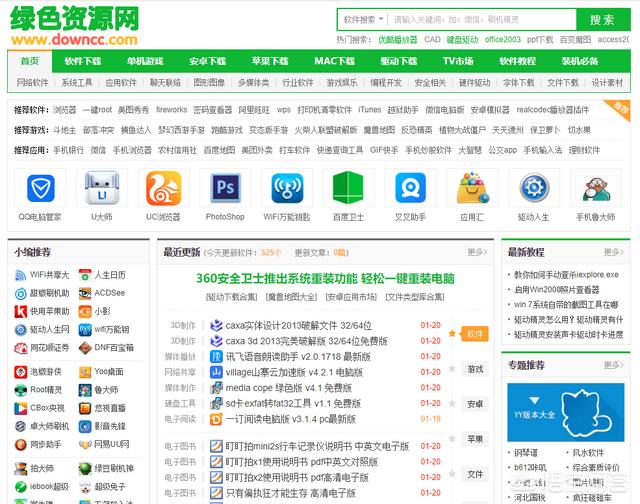This screenshot has width=640, height=504.
Task: Click the 手机鲁大师 icon
Action: pyautogui.click(x=596, y=189)
